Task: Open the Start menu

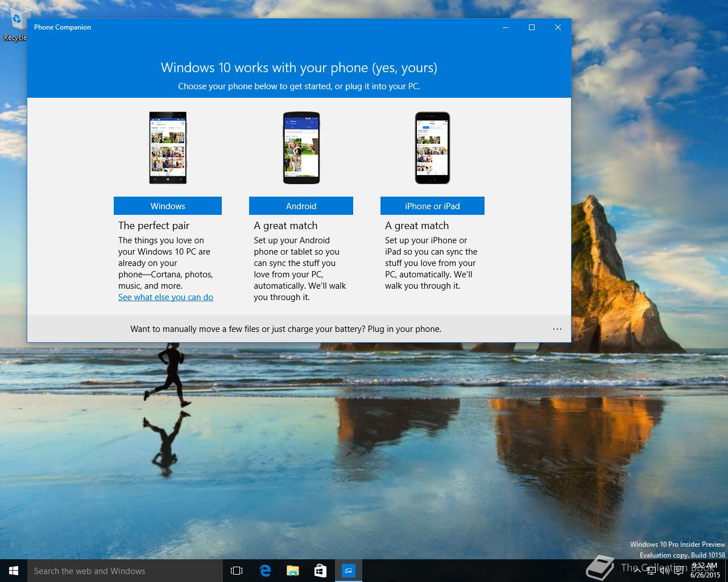Action: coord(14,571)
